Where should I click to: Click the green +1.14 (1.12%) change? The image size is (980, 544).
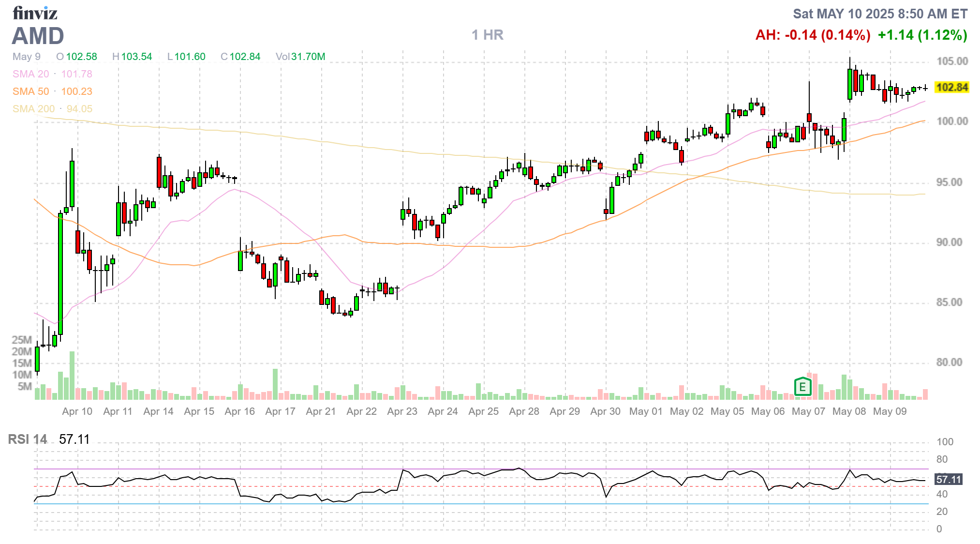(x=922, y=35)
